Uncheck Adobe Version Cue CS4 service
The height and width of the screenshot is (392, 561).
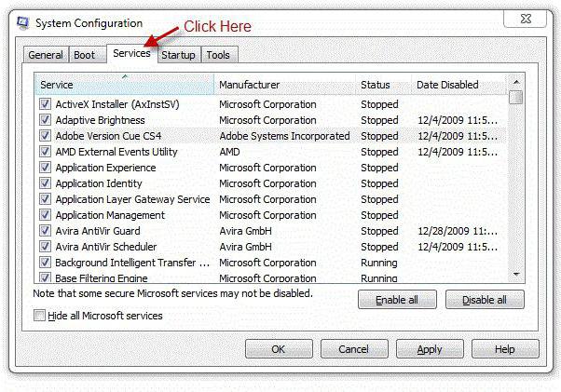(x=45, y=136)
